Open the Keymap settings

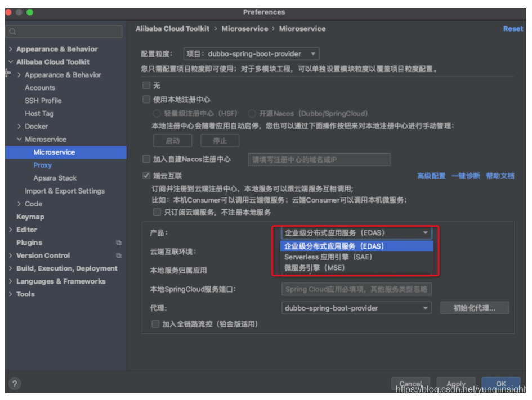30,217
